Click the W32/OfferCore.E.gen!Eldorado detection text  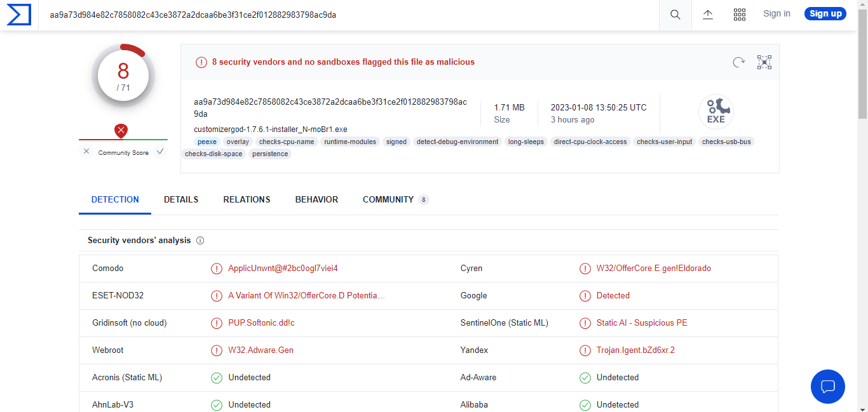pos(654,269)
